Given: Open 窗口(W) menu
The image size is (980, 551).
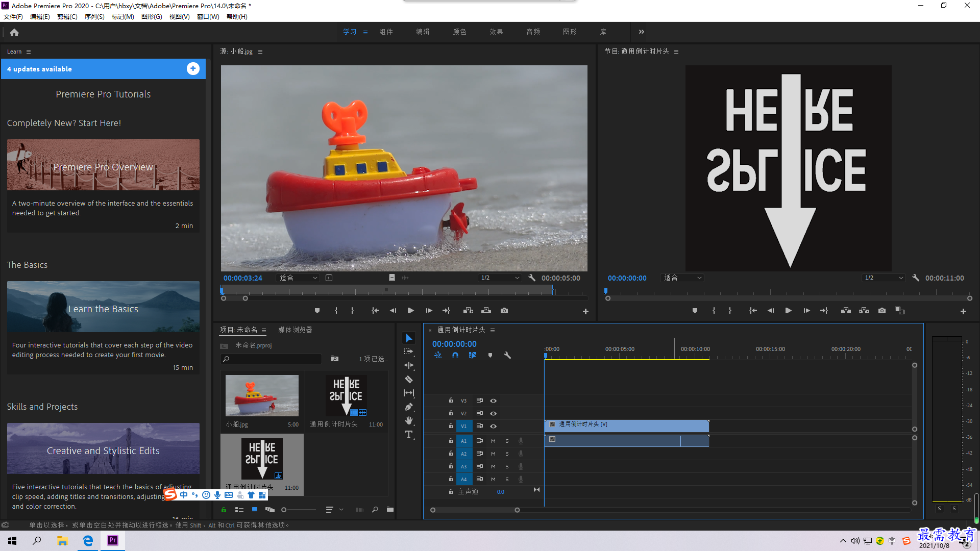Looking at the screenshot, I should click(x=208, y=17).
